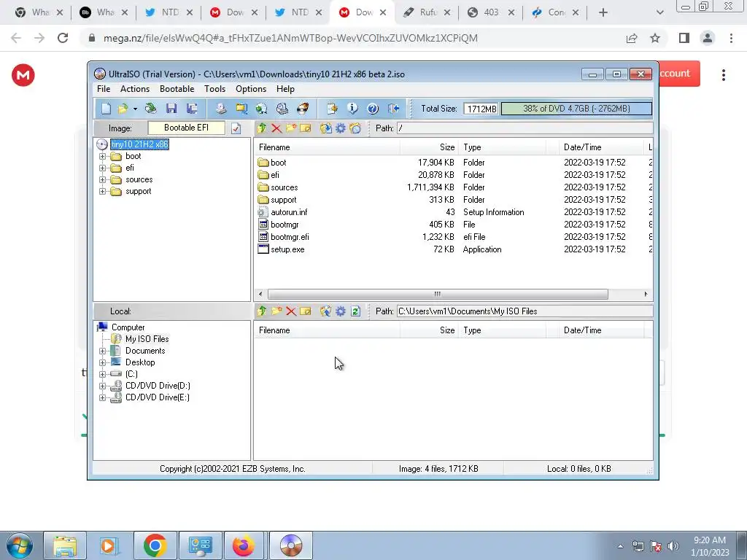The width and height of the screenshot is (747, 560).
Task: Click the Save floppy disk icon
Action: click(171, 109)
